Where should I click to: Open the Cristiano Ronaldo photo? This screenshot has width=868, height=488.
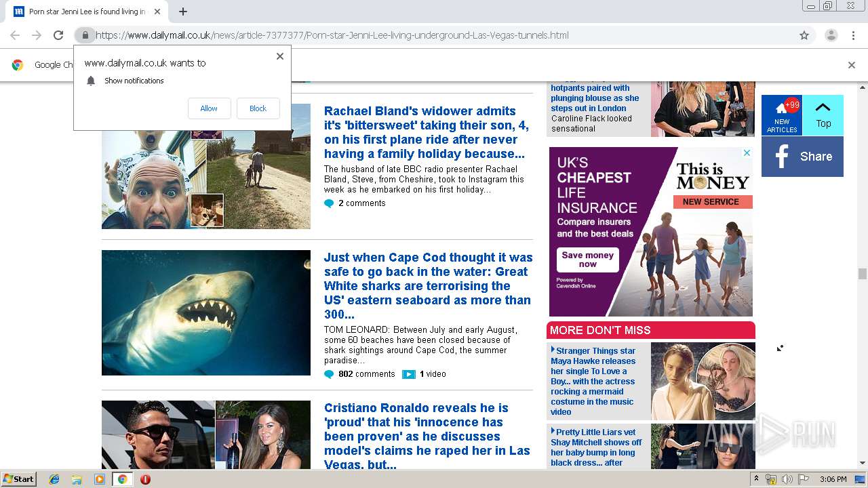point(206,434)
